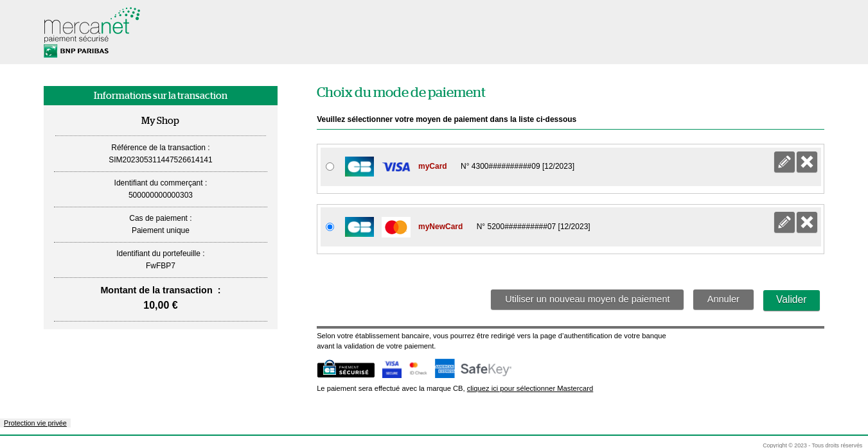The height and width of the screenshot is (448, 868).
Task: Delete the myNewCard payment card
Action: (x=807, y=223)
